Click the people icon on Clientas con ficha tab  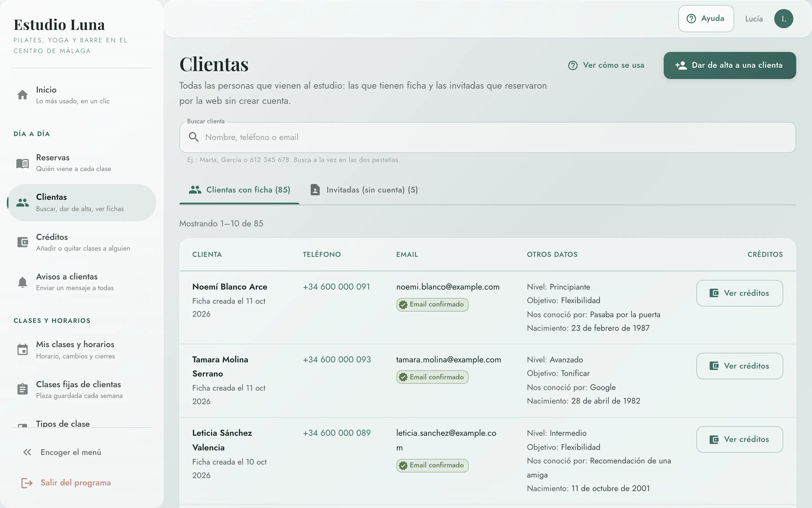[195, 190]
